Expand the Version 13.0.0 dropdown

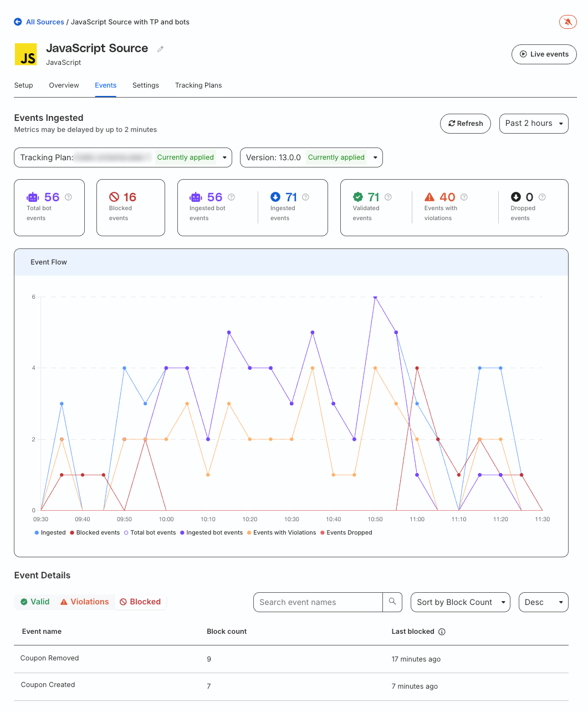coord(311,157)
